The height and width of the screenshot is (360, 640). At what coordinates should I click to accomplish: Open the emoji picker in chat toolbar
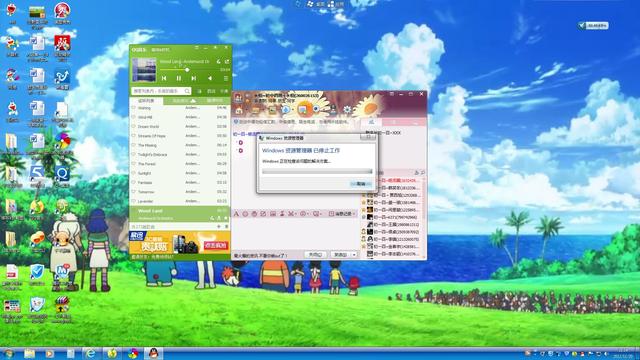click(x=245, y=214)
